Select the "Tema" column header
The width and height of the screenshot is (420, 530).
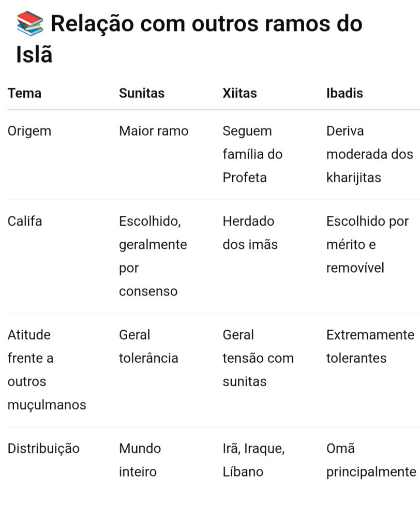click(24, 93)
